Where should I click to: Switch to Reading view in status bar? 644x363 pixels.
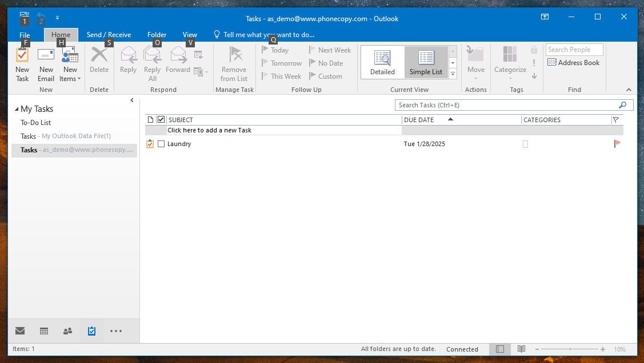(x=521, y=349)
